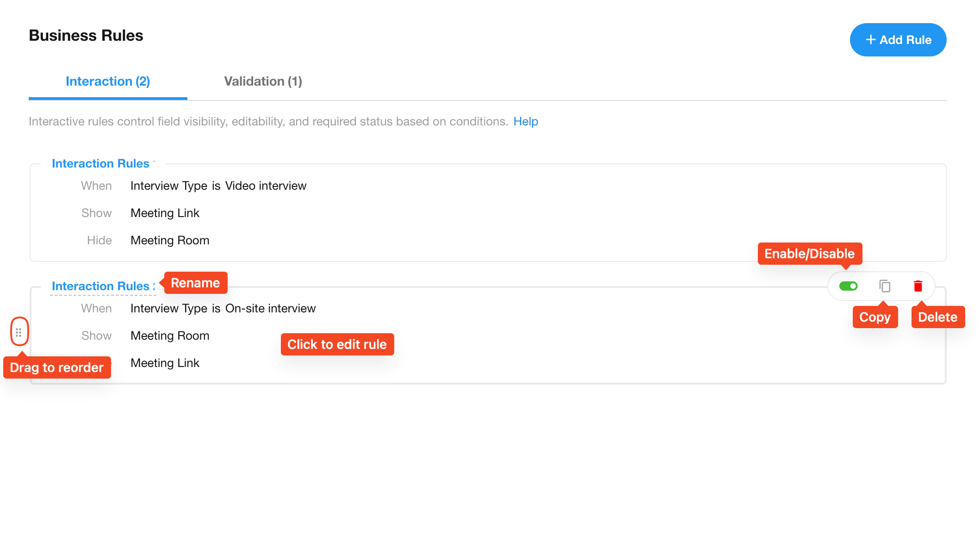Click the interactive rules description text
980x535 pixels.
click(268, 121)
